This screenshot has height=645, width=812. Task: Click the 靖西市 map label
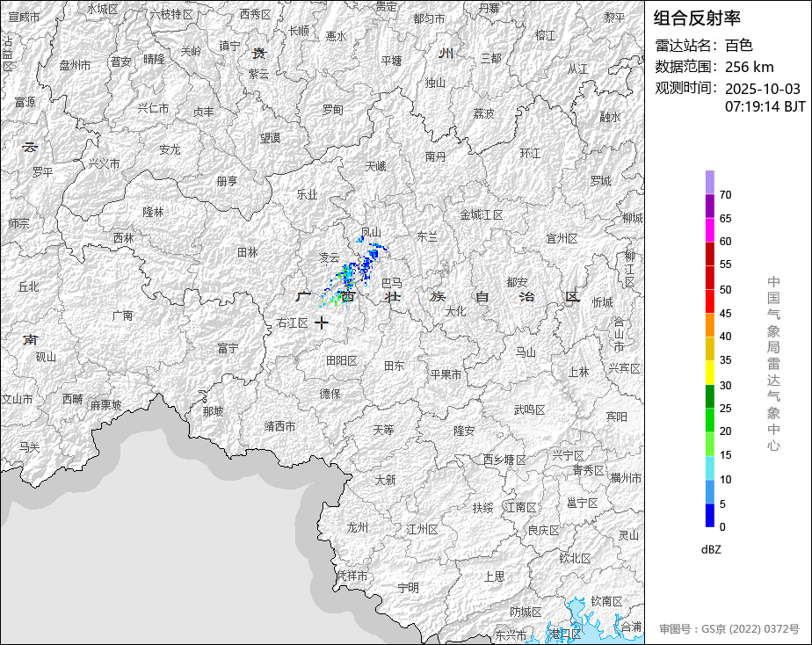pos(280,426)
